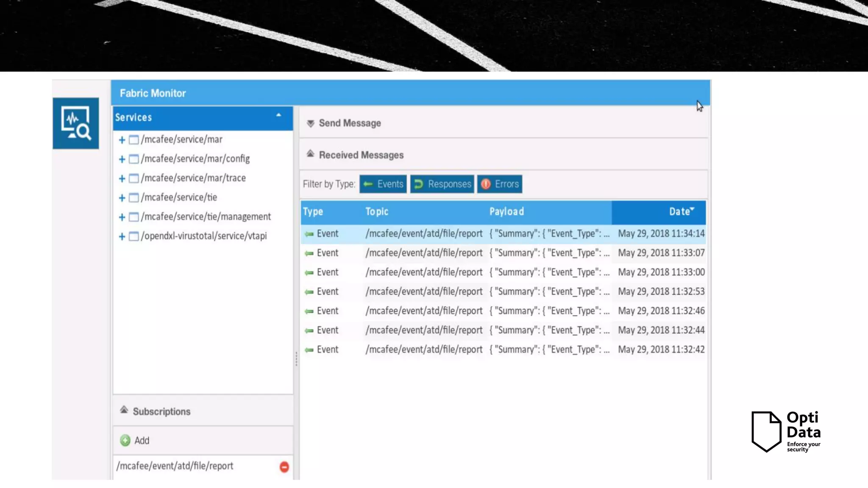Toggle the Errors filter button
The width and height of the screenshot is (868, 488).
[500, 184]
